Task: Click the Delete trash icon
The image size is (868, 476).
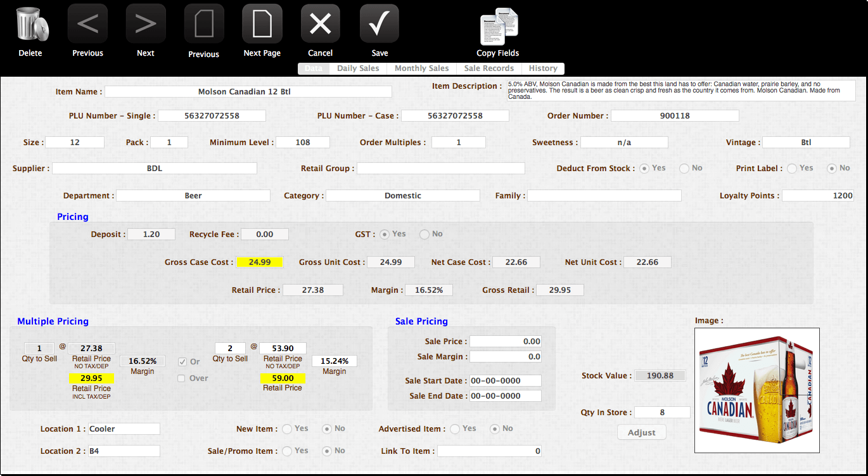Action: [30, 25]
